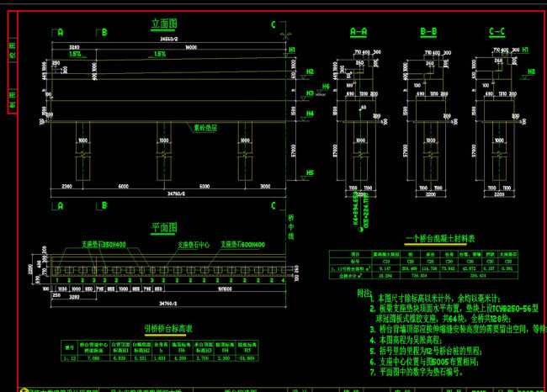Click note 3 about 桥台背墙顶部

point(458,329)
